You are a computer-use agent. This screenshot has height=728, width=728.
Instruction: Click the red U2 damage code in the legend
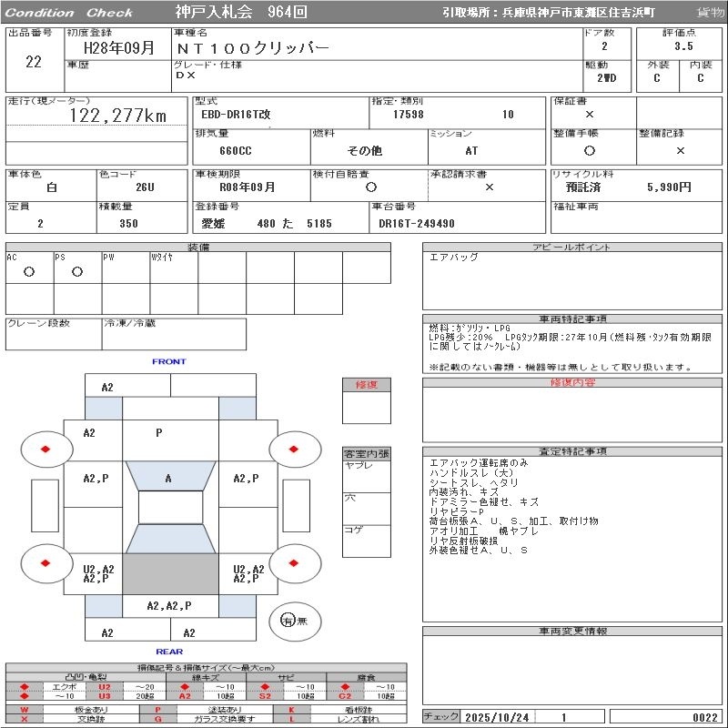point(104,686)
